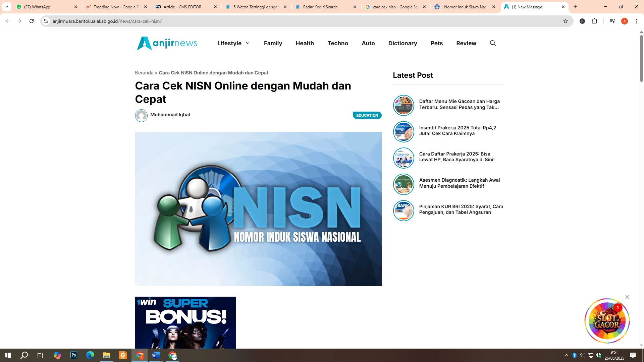Image resolution: width=644 pixels, height=362 pixels.
Task: Open a new browser tab
Action: click(x=575, y=7)
